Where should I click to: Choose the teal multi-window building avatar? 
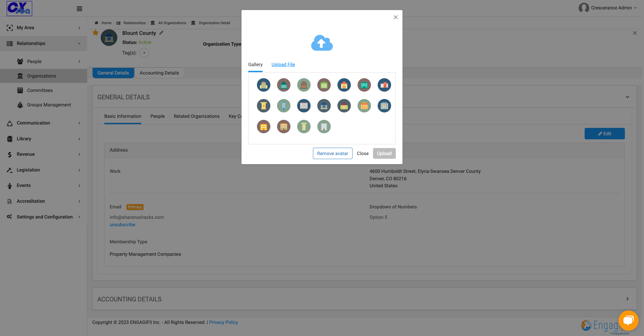click(x=364, y=85)
